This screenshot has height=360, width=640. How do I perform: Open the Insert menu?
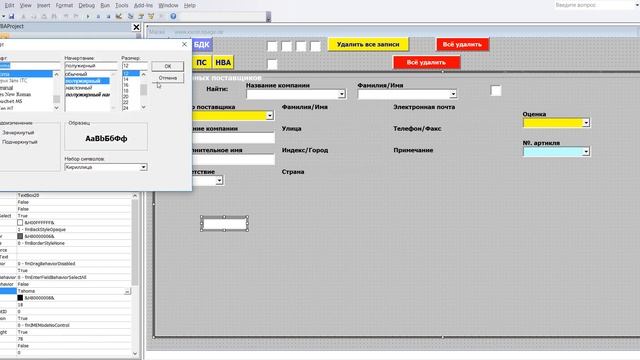click(x=43, y=5)
